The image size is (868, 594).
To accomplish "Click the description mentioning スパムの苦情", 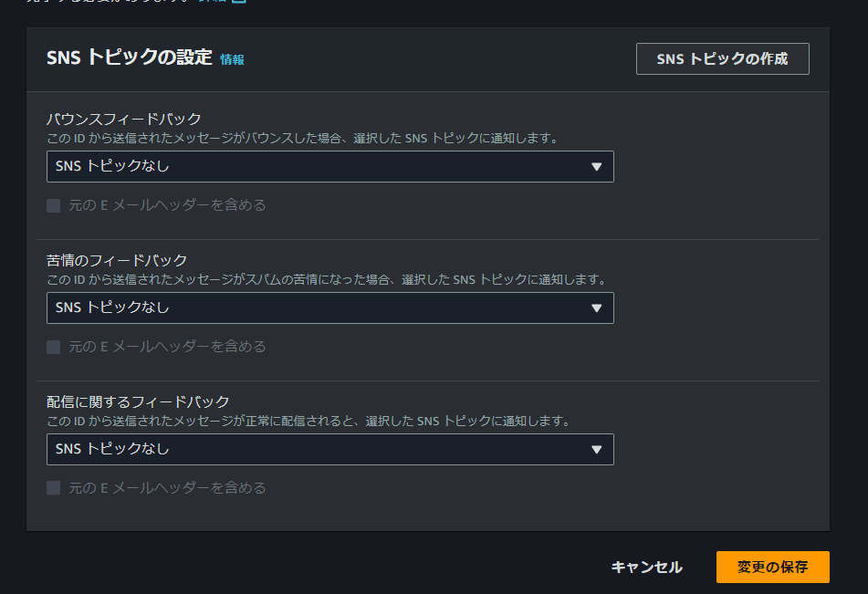I will pyautogui.click(x=328, y=279).
